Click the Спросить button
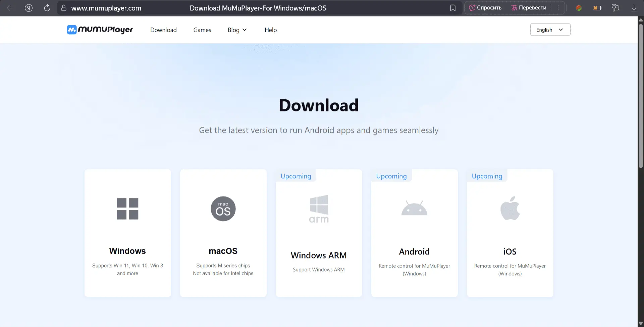The height and width of the screenshot is (327, 644). click(x=485, y=8)
